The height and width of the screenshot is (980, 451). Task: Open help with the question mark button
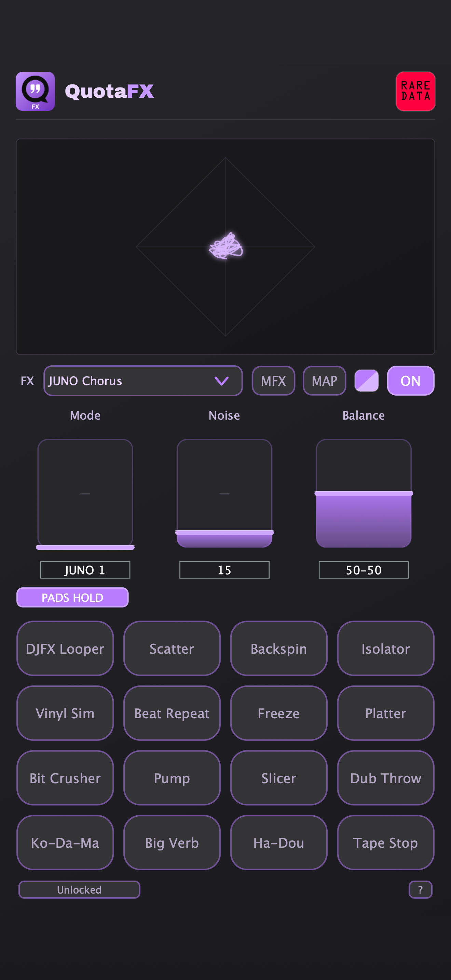(420, 890)
